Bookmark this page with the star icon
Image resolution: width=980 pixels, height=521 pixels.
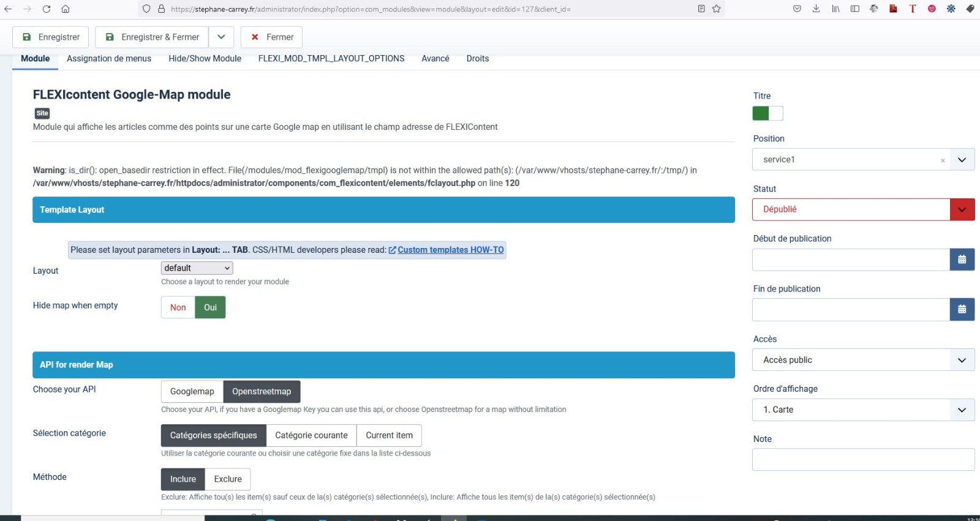(x=717, y=9)
